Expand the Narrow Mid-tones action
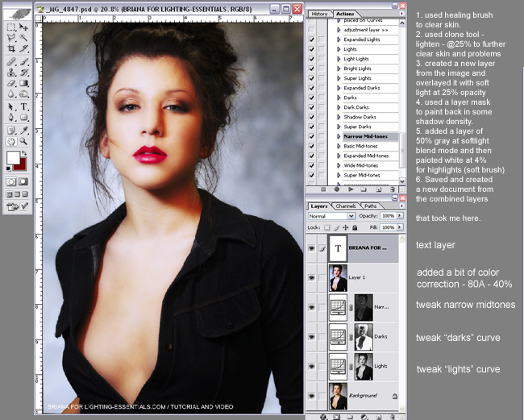The height and width of the screenshot is (420, 524). (338, 136)
